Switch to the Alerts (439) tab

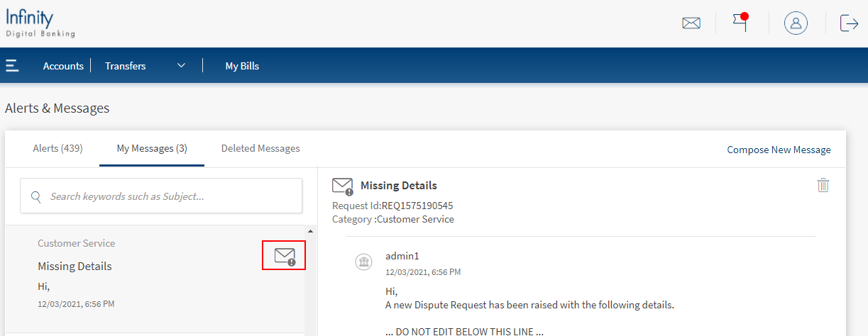(57, 148)
